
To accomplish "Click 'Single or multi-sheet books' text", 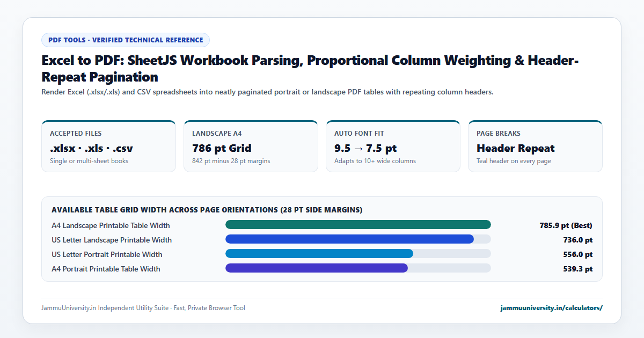I will [89, 161].
